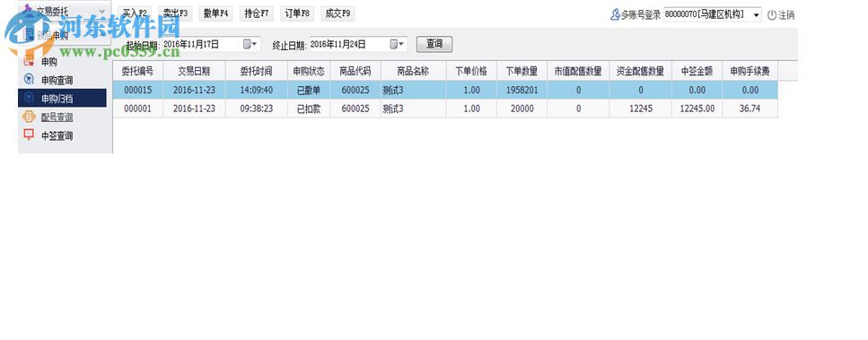868x340 pixels.
Task: Click the 注销 logout link
Action: click(x=786, y=15)
